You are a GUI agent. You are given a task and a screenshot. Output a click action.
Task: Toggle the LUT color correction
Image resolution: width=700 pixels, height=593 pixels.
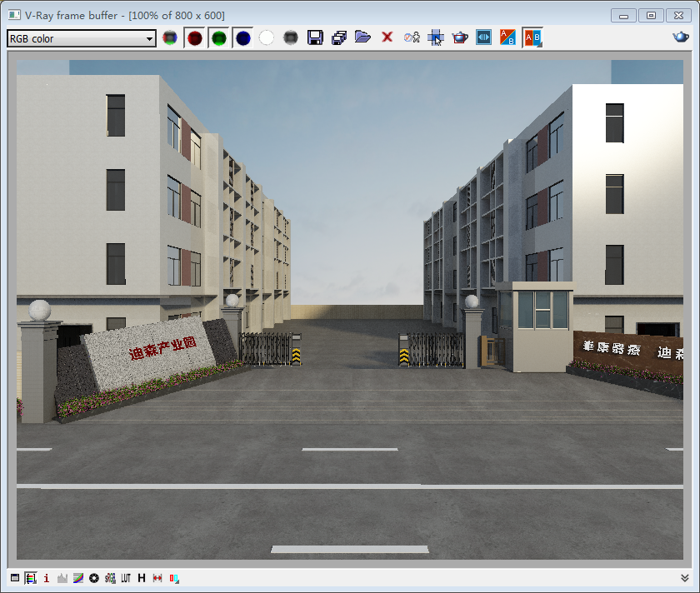pos(126,578)
